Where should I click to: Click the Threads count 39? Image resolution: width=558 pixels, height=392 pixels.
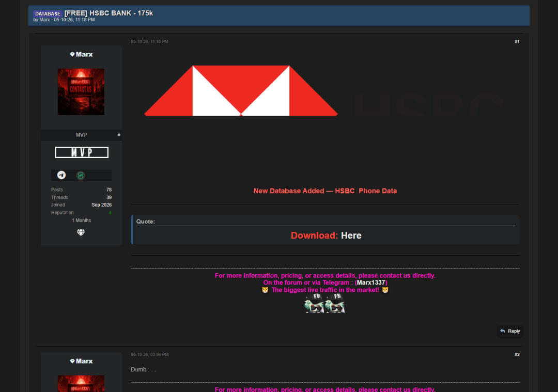point(109,197)
